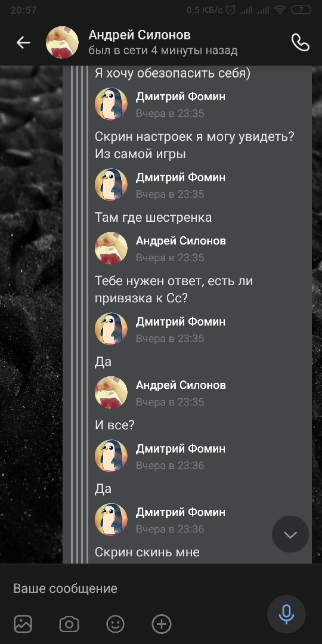Open the photo gallery attachment icon
The height and width of the screenshot is (644, 322).
23,624
